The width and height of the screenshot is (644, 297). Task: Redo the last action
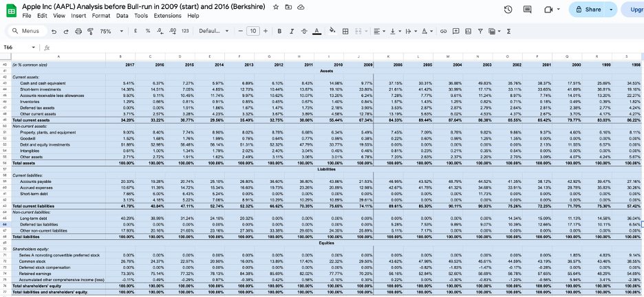[66, 31]
